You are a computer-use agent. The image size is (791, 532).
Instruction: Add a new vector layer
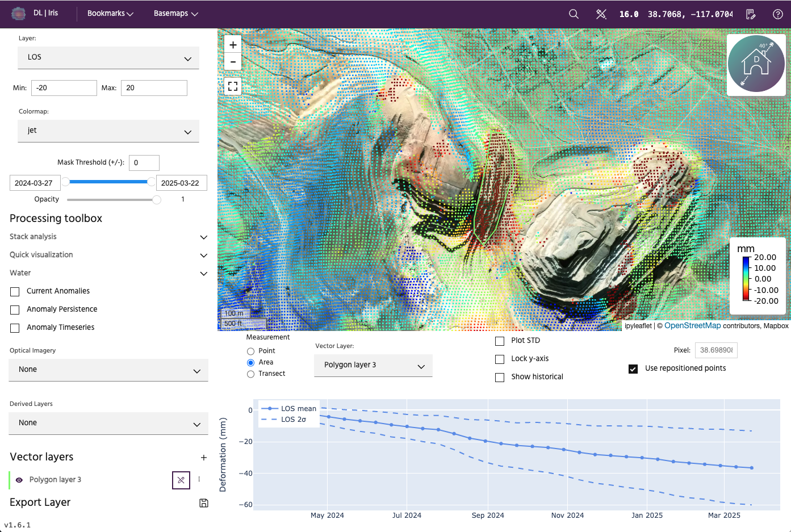pos(204,458)
